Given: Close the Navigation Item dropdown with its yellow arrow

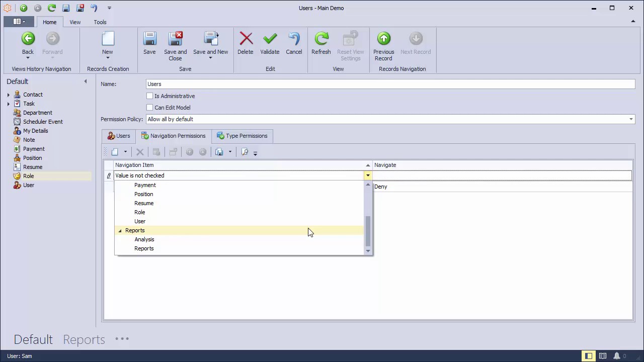Looking at the screenshot, I should pyautogui.click(x=368, y=175).
